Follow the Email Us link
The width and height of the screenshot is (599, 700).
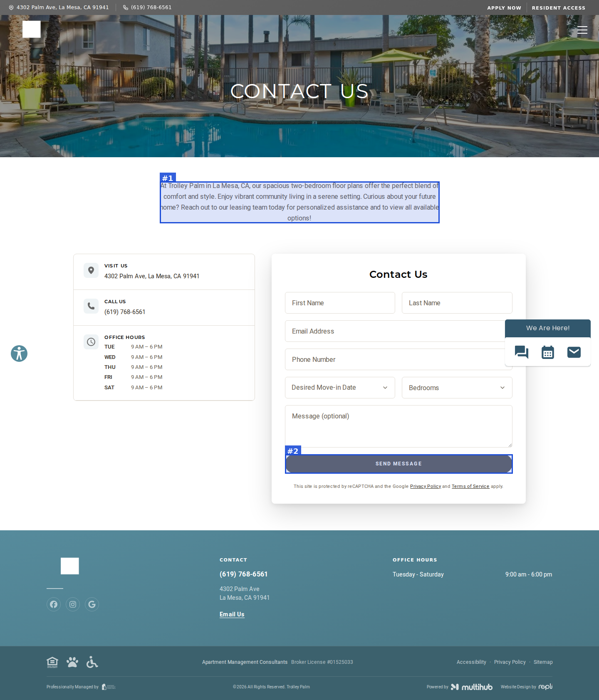tap(232, 614)
